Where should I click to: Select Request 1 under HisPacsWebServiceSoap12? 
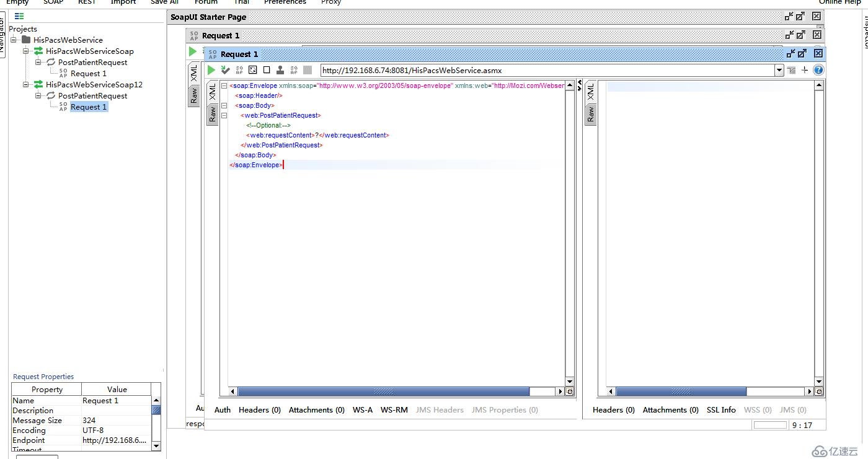click(x=89, y=107)
